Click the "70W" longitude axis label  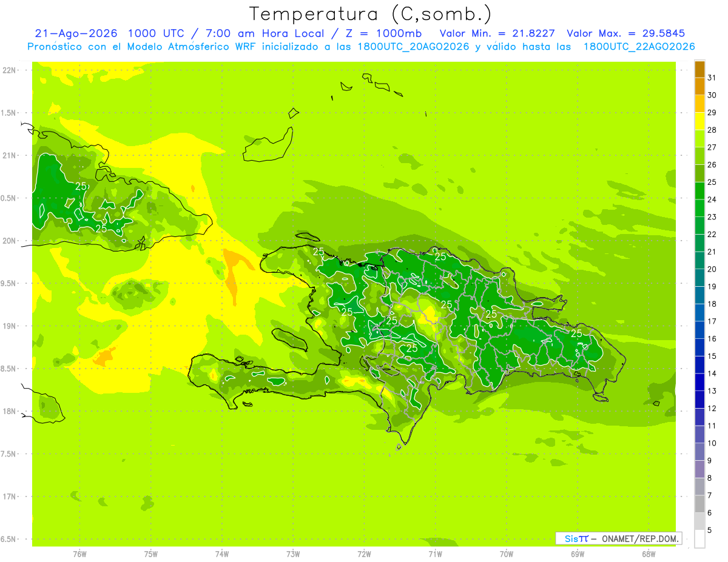click(x=506, y=554)
